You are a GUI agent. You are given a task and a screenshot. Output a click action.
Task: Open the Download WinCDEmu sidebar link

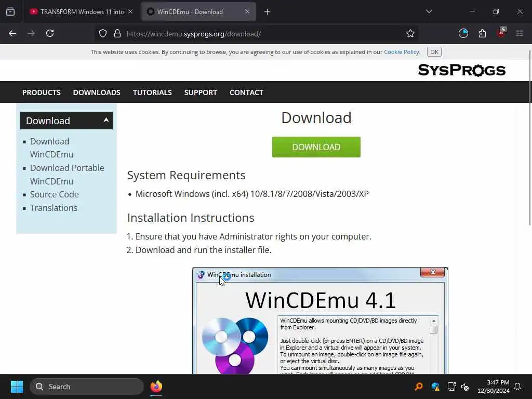pyautogui.click(x=51, y=148)
